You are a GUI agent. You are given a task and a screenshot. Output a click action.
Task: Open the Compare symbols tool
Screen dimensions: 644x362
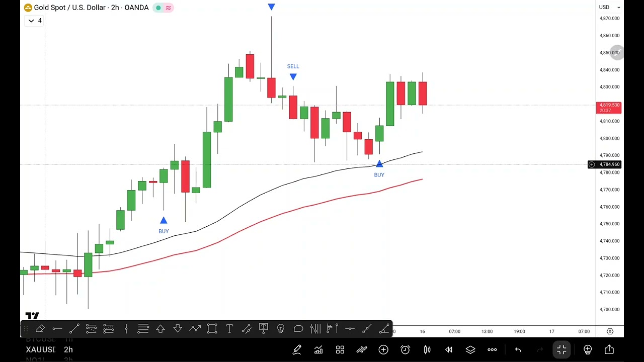pos(362,349)
